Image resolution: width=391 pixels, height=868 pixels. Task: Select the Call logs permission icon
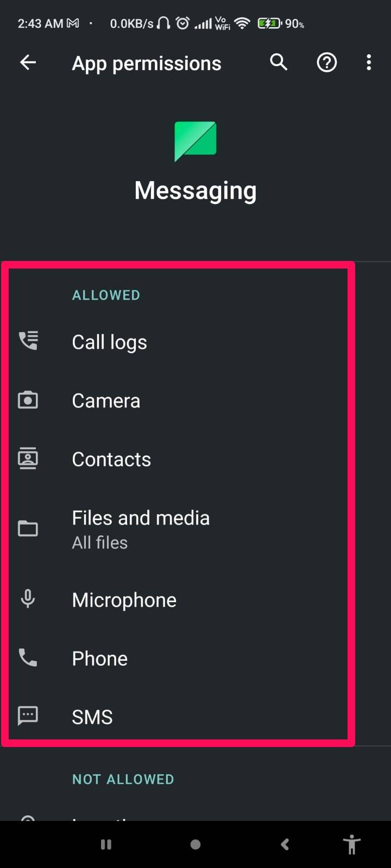click(28, 340)
